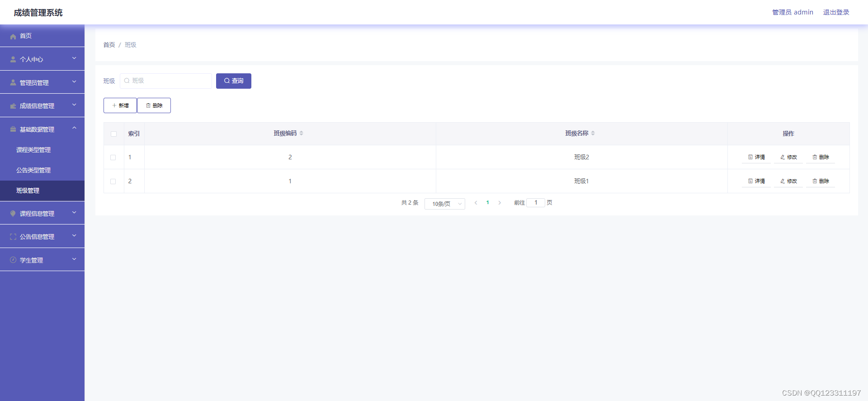Click the 前往 page number input

[x=536, y=203]
